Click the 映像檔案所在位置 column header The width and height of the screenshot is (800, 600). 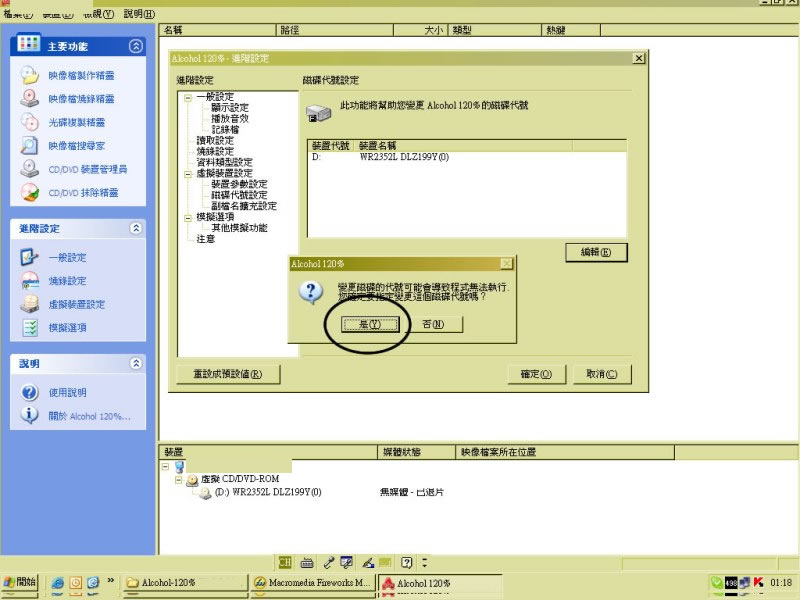pyautogui.click(x=565, y=452)
